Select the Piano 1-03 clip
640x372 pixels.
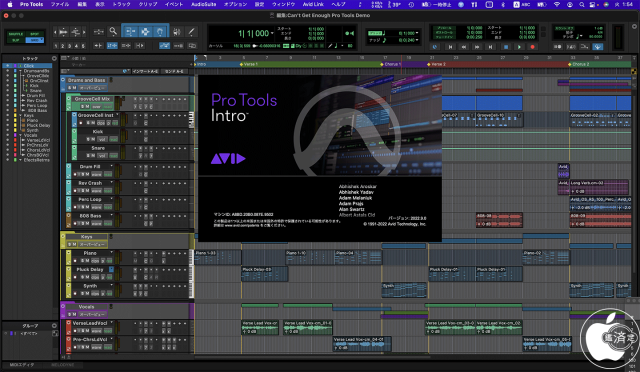tap(218, 257)
